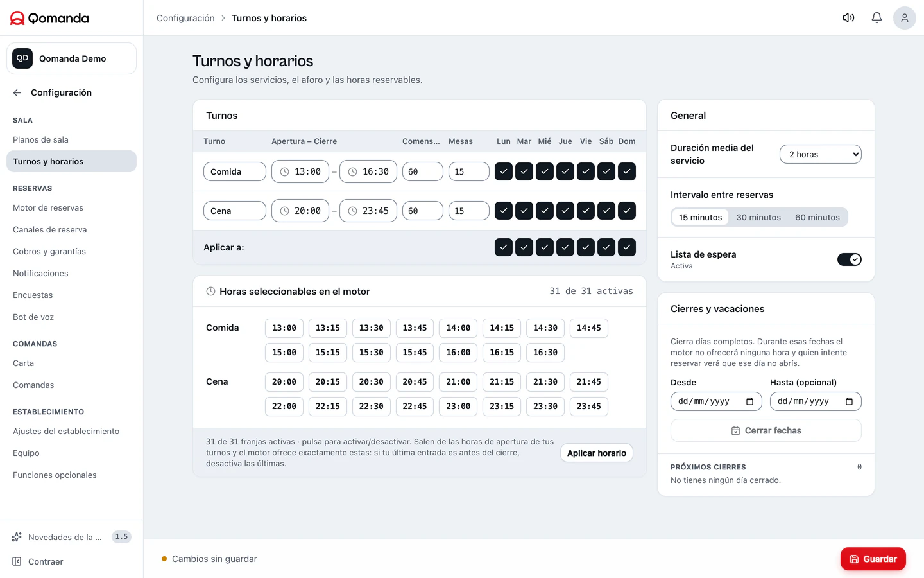The image size is (924, 578).
Task: Uncheck Mié for the Cena shift
Action: click(545, 211)
